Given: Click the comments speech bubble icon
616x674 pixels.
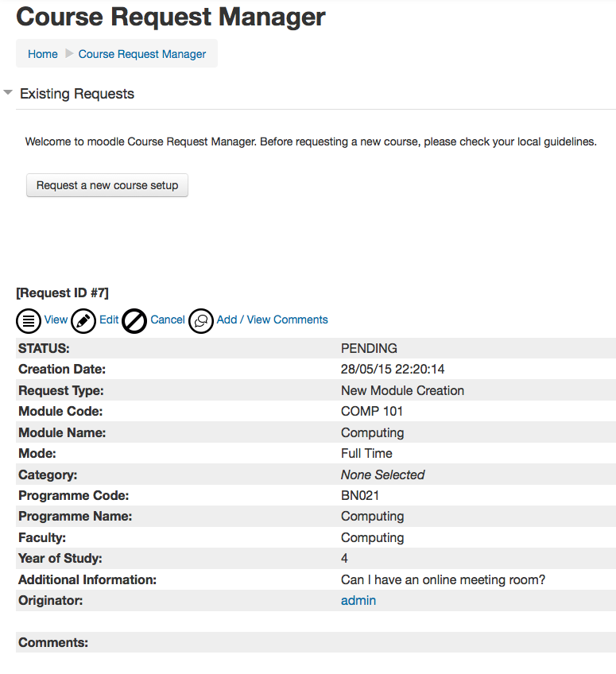Looking at the screenshot, I should tap(201, 321).
